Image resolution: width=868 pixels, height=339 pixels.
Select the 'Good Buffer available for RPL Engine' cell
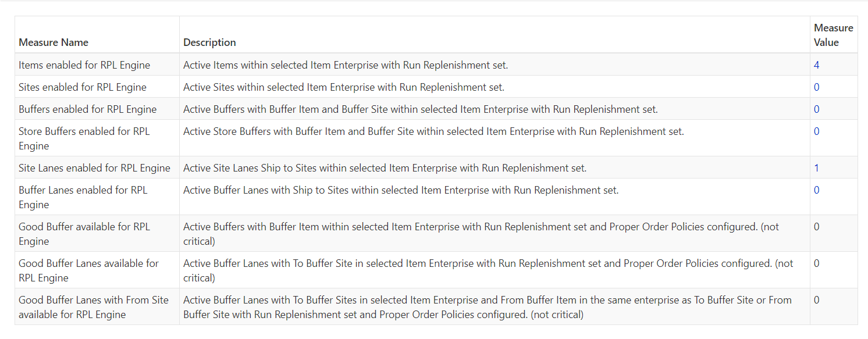[x=84, y=234]
